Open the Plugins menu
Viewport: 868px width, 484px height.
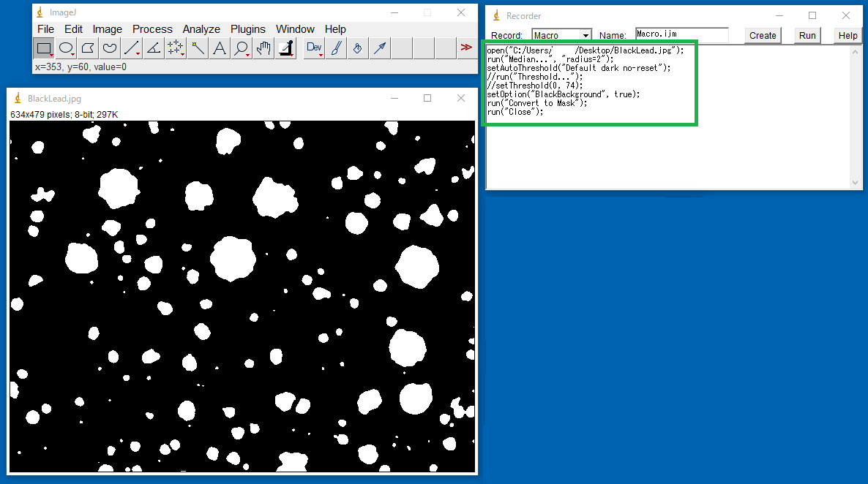(248, 29)
